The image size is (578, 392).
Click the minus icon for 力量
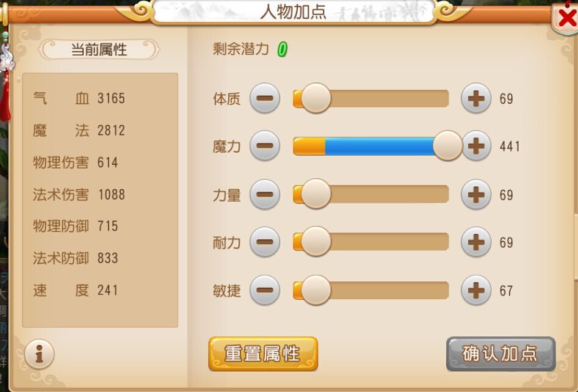tap(265, 194)
